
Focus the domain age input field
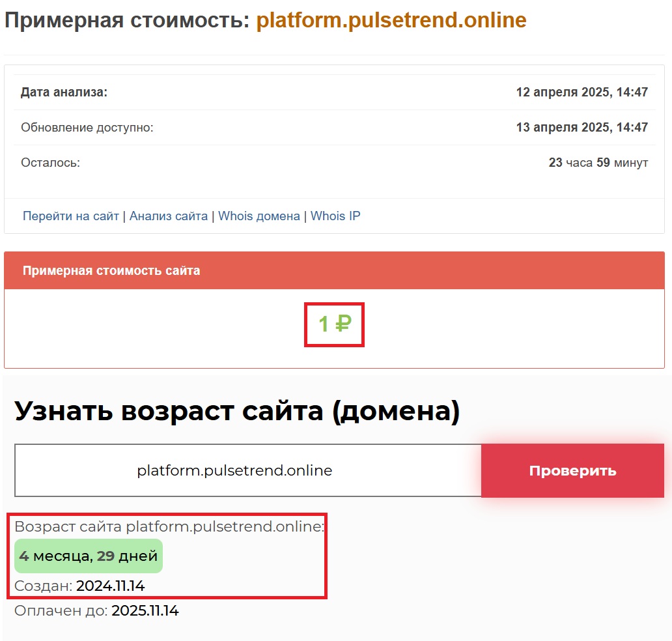point(247,471)
